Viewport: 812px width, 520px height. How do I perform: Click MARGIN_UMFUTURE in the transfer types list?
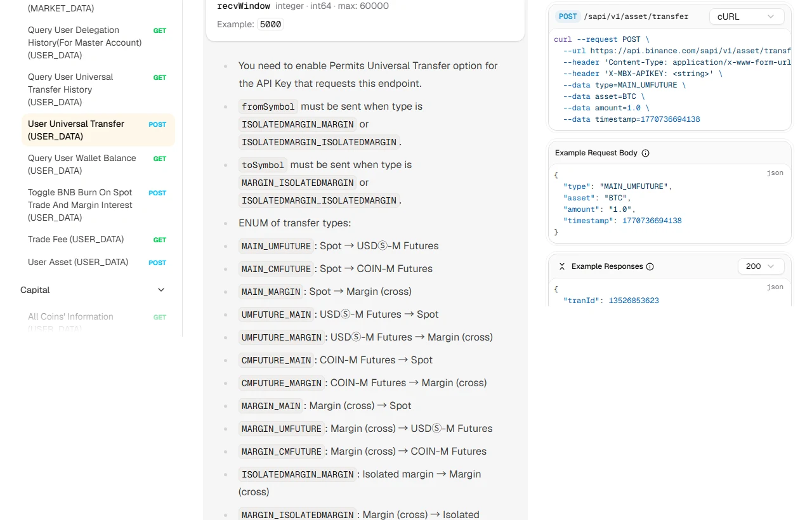point(282,429)
